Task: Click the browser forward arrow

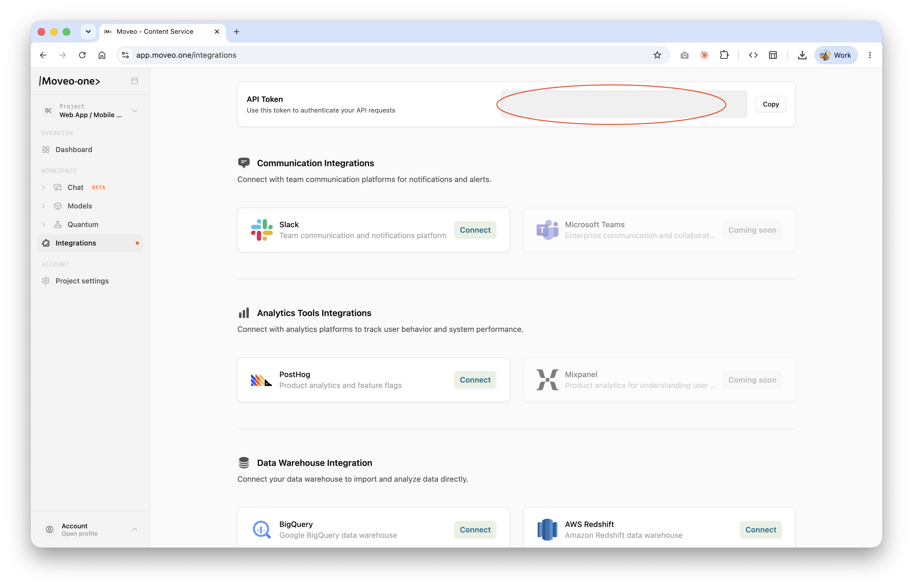Action: click(63, 55)
